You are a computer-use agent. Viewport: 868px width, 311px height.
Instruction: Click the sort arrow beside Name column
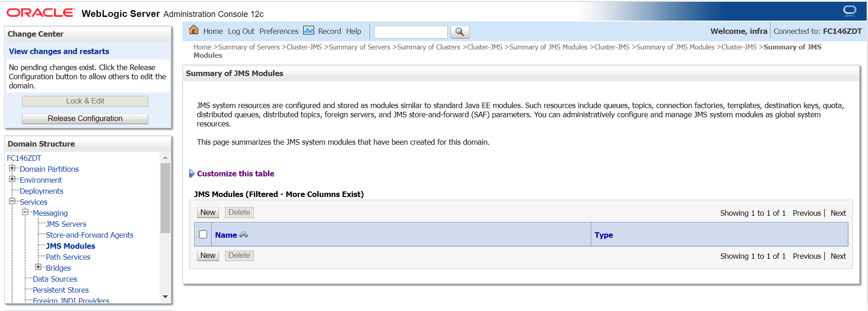pyautogui.click(x=244, y=235)
